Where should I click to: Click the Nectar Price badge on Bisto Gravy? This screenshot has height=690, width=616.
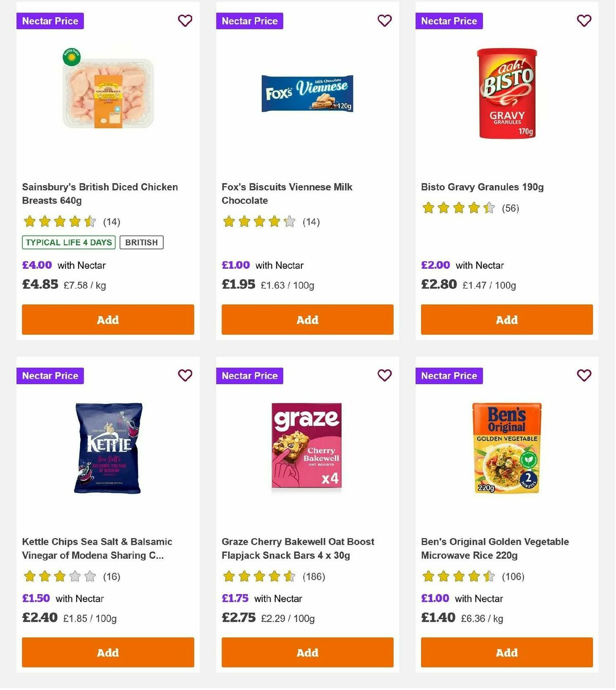tap(449, 21)
